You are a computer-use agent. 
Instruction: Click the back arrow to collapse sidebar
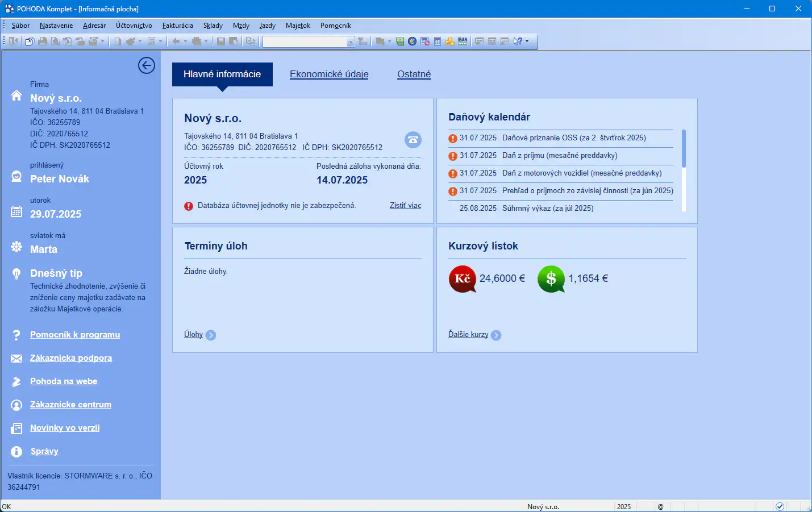[x=146, y=65]
